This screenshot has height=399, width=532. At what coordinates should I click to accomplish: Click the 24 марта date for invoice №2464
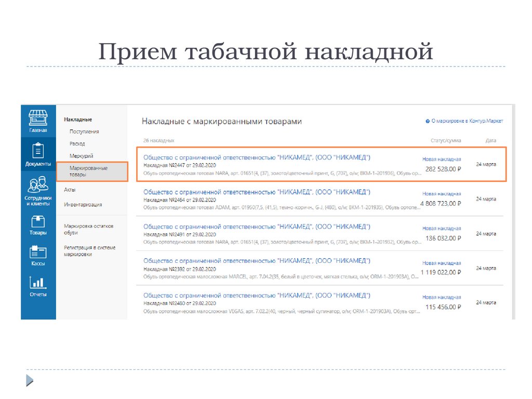tap(486, 199)
